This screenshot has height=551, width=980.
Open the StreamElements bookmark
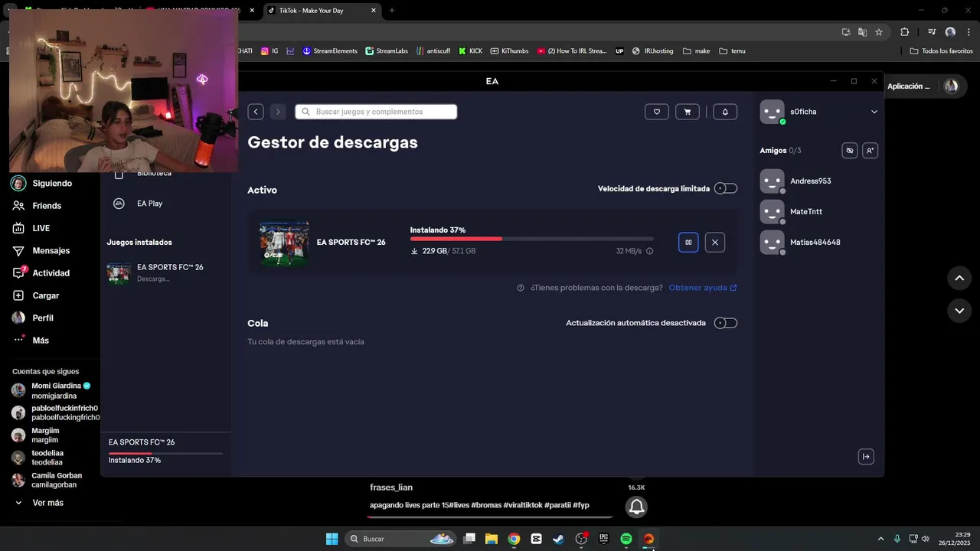coord(330,51)
